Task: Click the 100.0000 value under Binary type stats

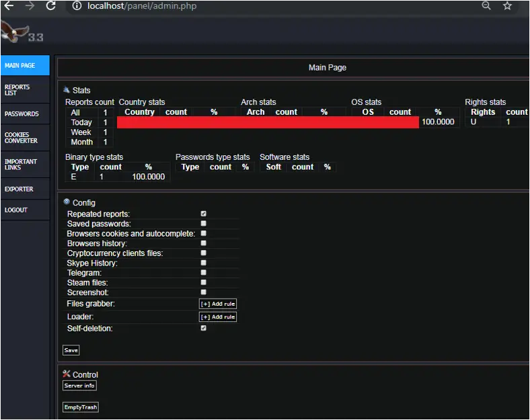Action: pyautogui.click(x=149, y=177)
